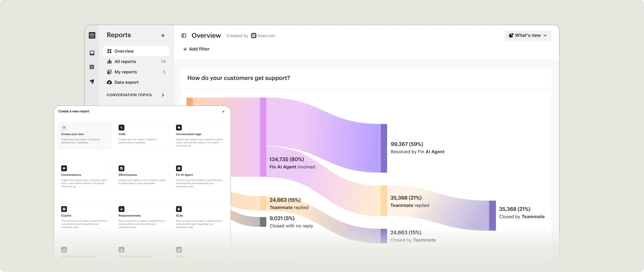The height and width of the screenshot is (272, 644).
Task: Open the outbound paper-plane icon
Action: (x=92, y=81)
